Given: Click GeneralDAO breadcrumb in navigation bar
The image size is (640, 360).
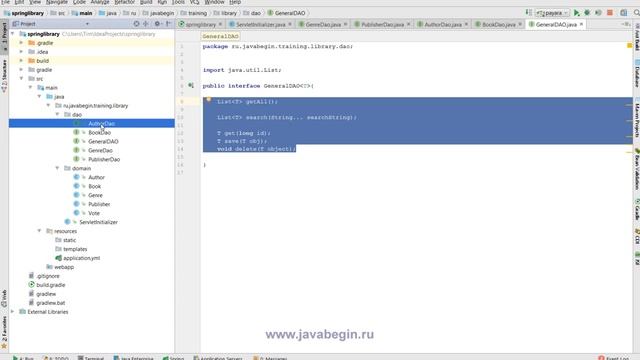Looking at the screenshot, I should [286, 13].
